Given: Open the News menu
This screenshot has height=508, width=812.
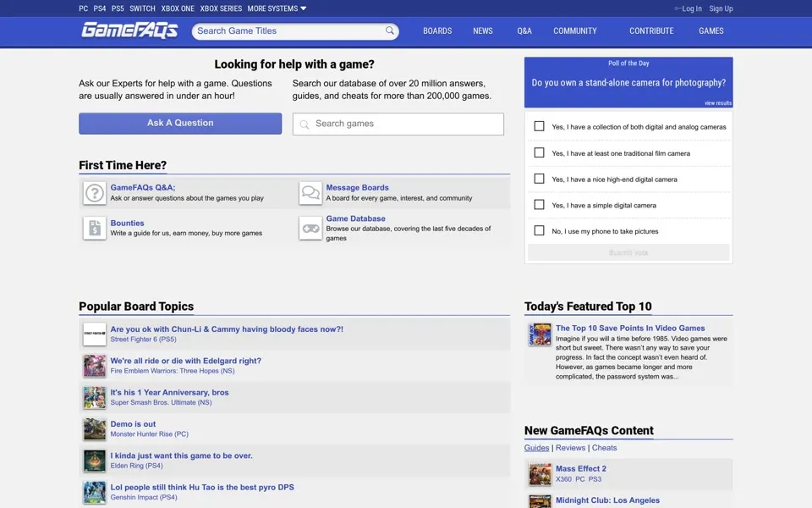Looking at the screenshot, I should click(483, 31).
